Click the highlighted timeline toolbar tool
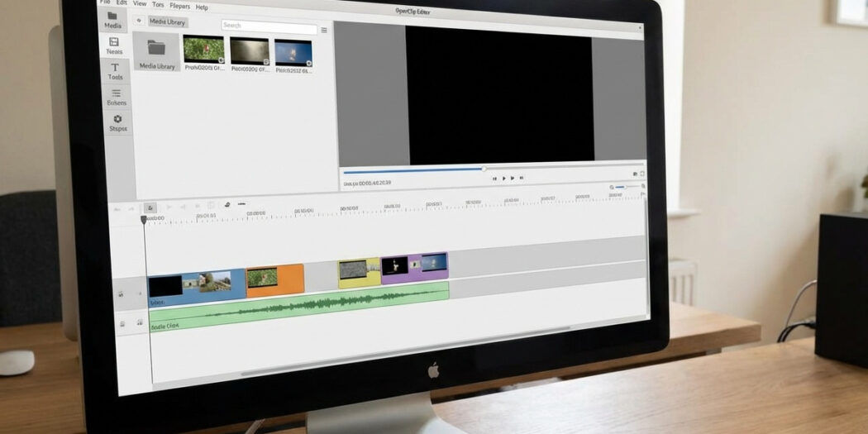The width and height of the screenshot is (868, 434). [150, 207]
